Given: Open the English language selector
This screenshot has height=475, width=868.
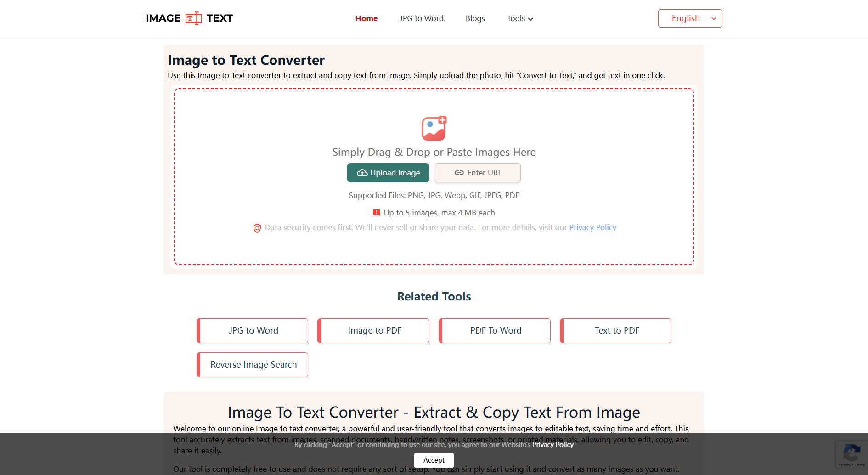Looking at the screenshot, I should (690, 18).
